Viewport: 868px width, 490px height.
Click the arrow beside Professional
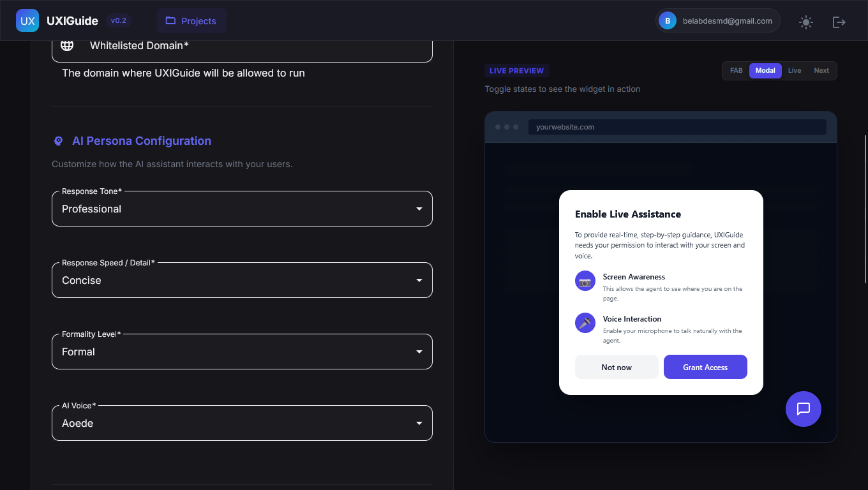coord(419,209)
